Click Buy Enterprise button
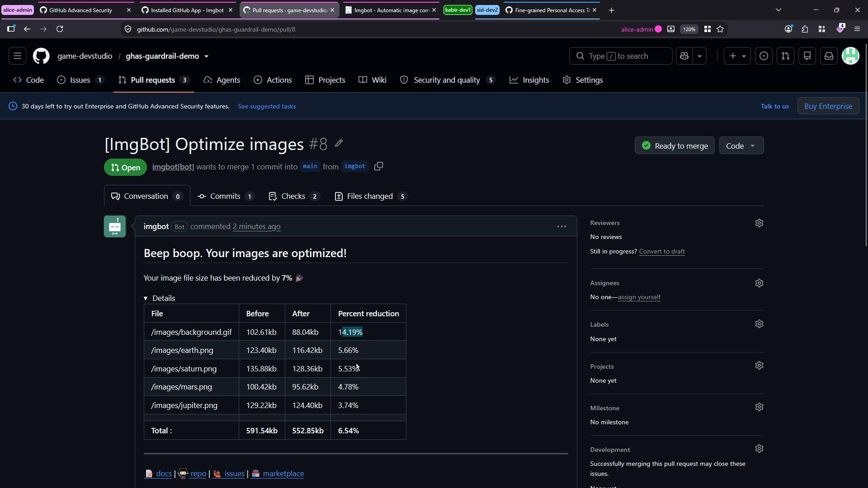Viewport: 868px width, 488px height. pyautogui.click(x=828, y=106)
